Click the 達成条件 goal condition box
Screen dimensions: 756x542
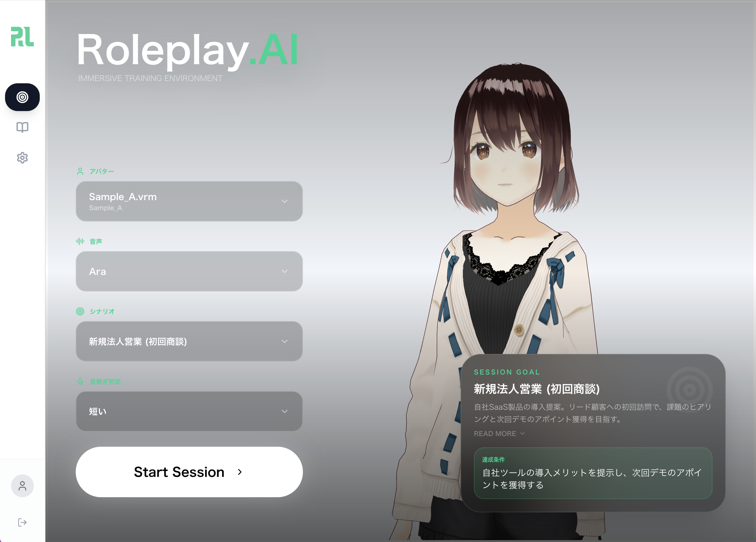[593, 473]
